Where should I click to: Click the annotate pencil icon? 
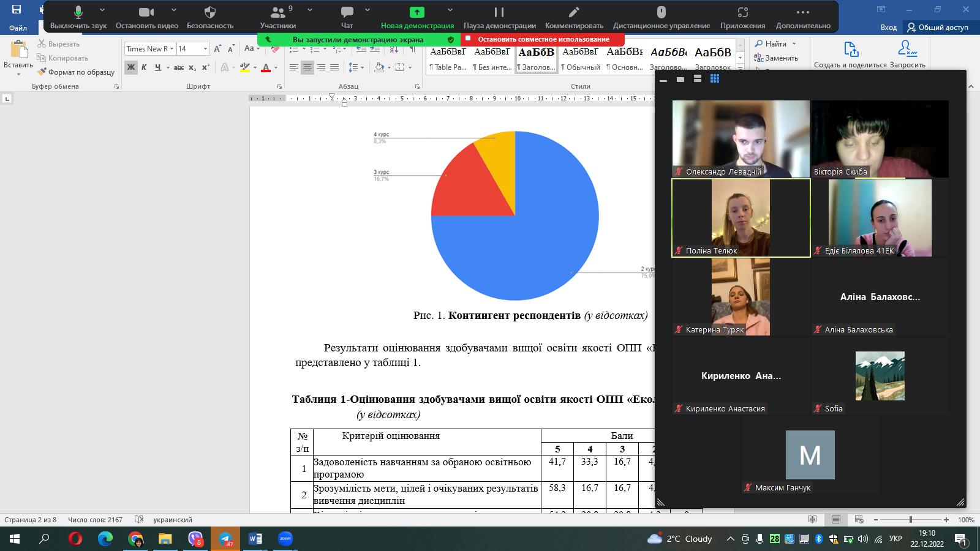[x=574, y=13]
